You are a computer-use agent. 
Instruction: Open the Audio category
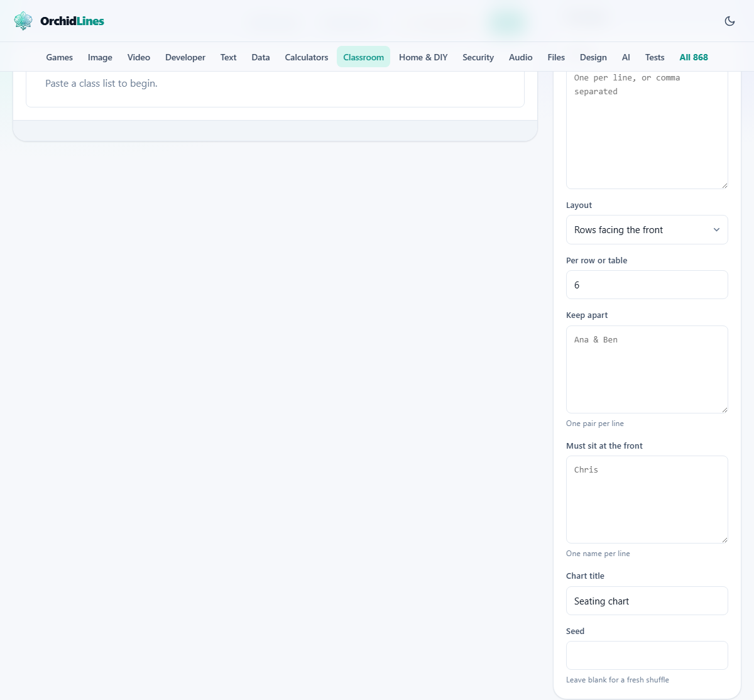click(521, 57)
